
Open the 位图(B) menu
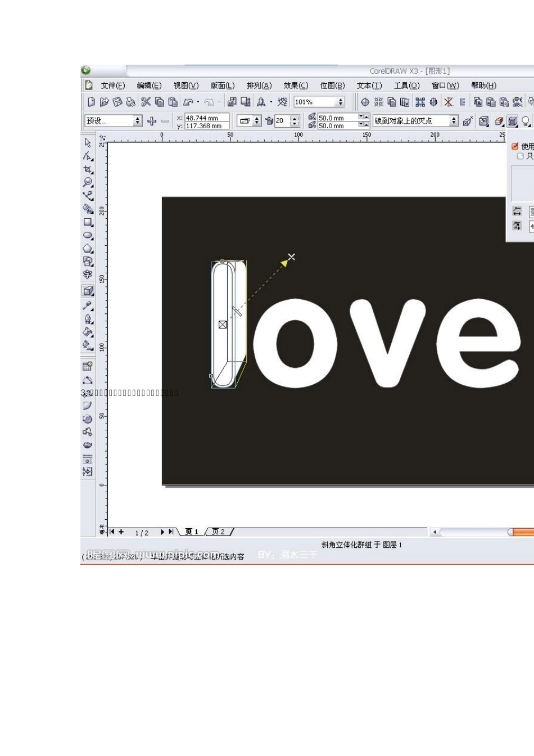pyautogui.click(x=332, y=85)
